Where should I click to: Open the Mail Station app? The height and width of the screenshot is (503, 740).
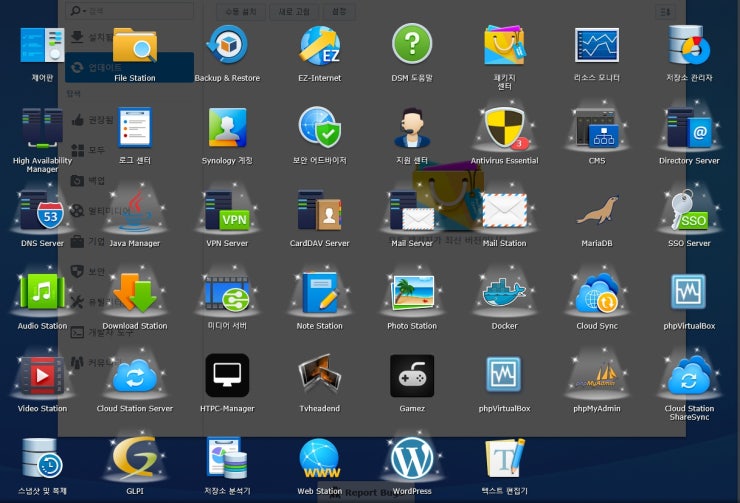(505, 210)
